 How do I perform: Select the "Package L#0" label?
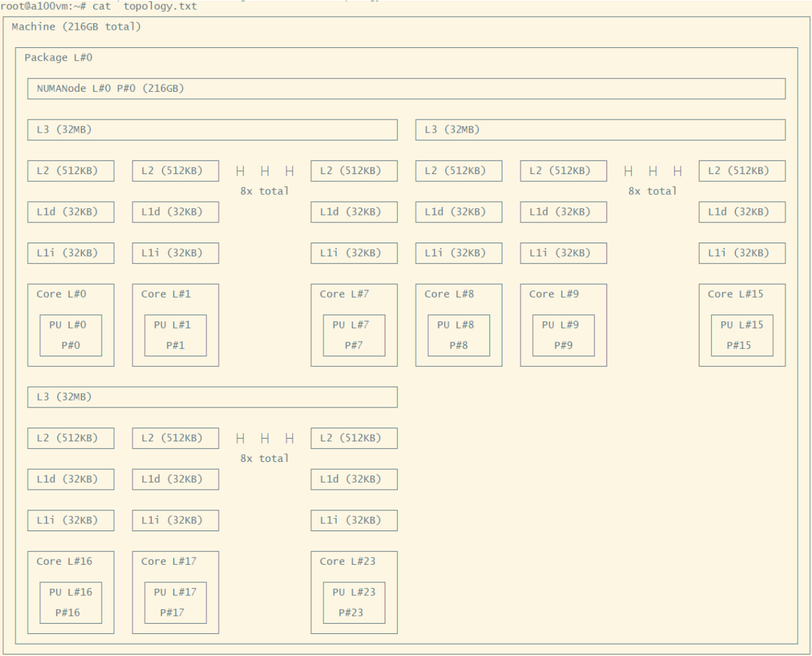click(x=58, y=58)
